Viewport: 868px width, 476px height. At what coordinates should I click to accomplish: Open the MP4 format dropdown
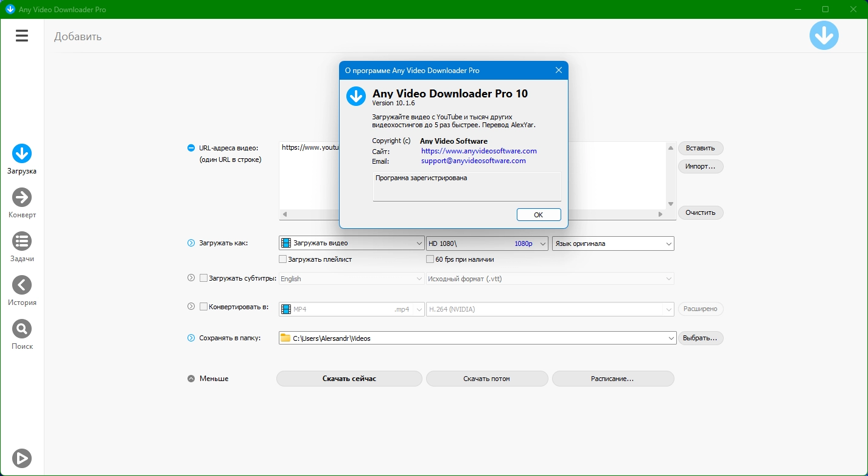click(x=351, y=309)
